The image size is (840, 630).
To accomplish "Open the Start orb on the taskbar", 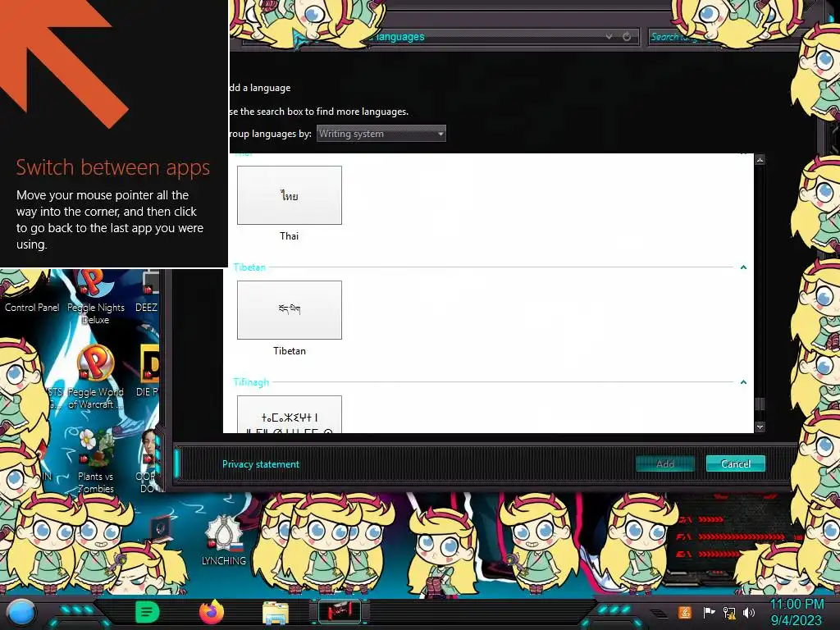I will pos(21,612).
